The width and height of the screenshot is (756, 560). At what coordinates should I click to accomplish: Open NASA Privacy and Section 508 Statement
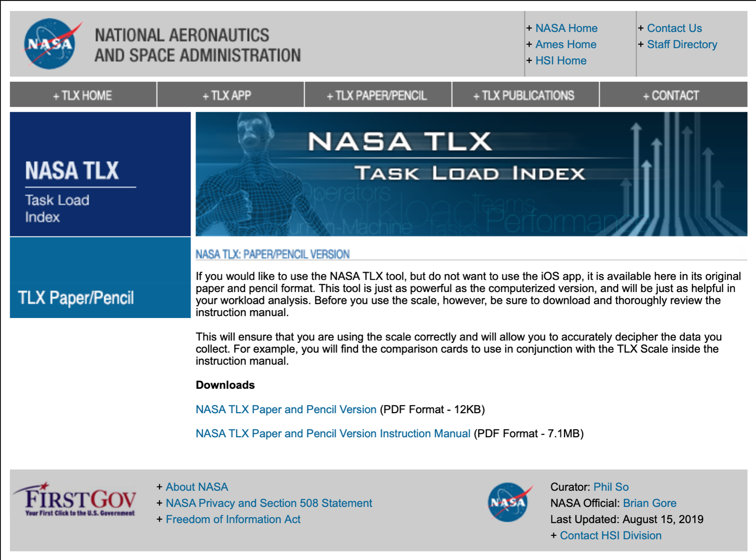[x=269, y=503]
